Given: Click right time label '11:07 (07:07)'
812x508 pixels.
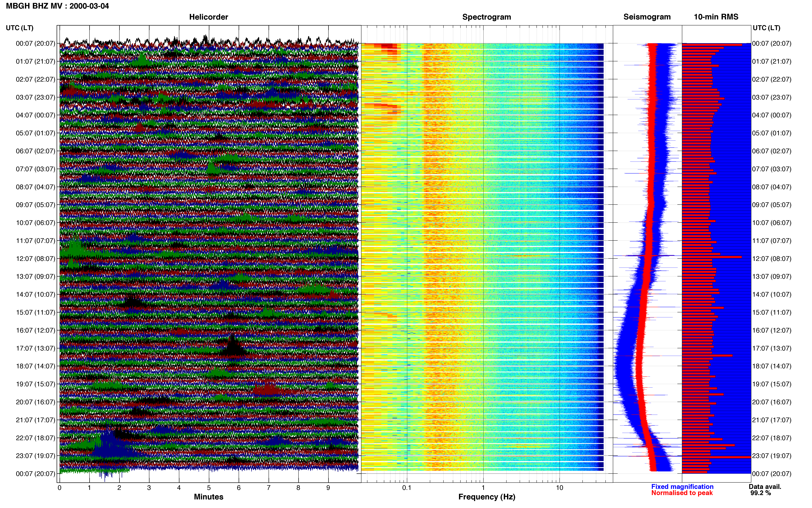Looking at the screenshot, I should 772,241.
